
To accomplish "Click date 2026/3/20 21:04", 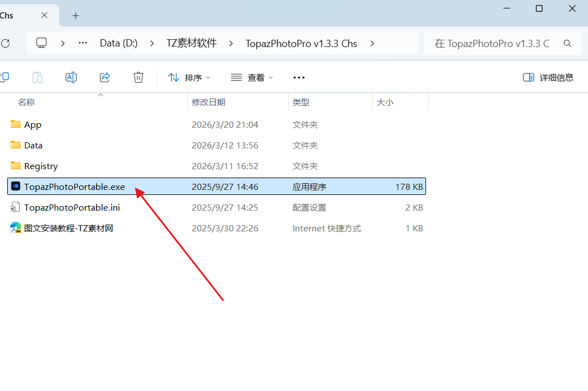I will 225,125.
